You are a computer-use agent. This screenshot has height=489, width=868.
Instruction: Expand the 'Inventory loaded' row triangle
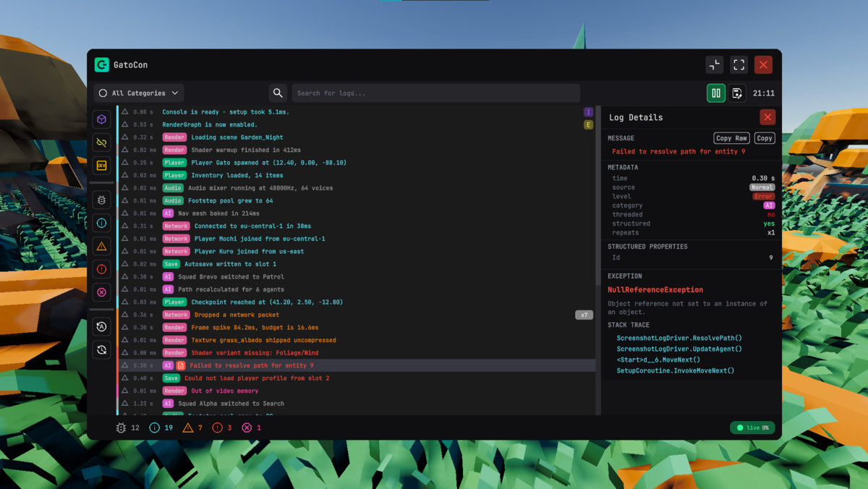[125, 175]
